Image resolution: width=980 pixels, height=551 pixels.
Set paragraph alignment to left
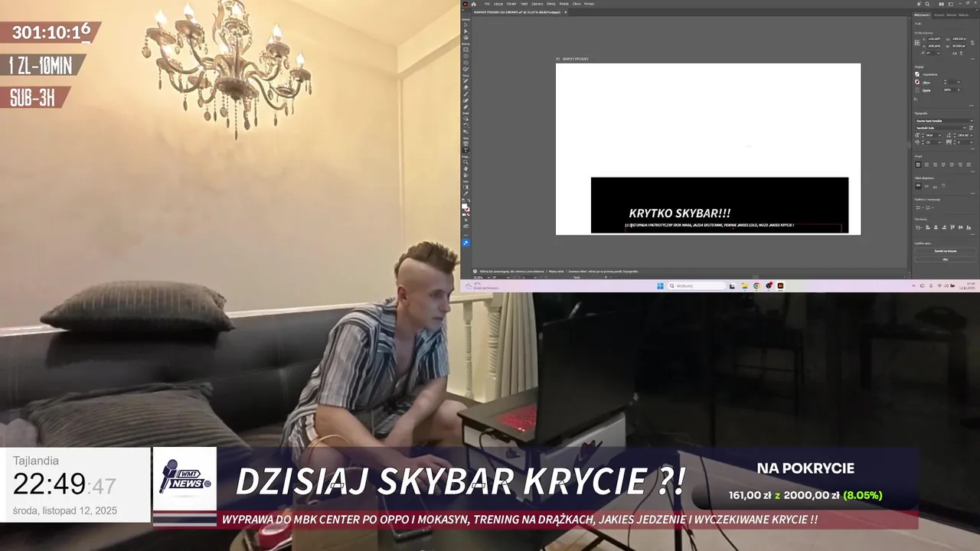[918, 165]
